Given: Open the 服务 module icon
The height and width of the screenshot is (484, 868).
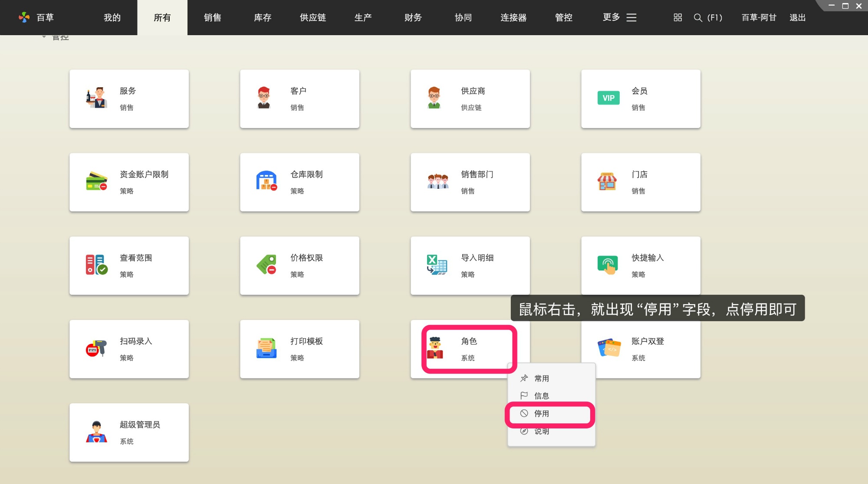Looking at the screenshot, I should click(x=96, y=98).
